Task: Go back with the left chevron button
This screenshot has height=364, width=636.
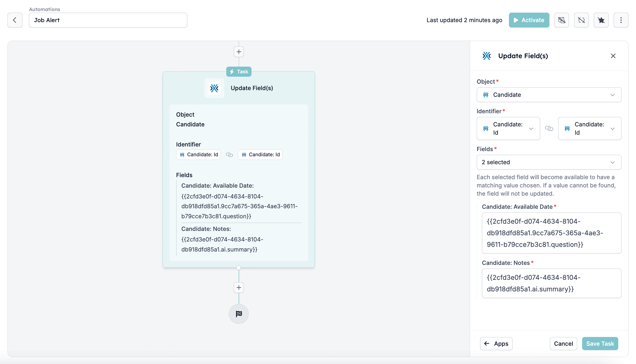Action: pos(15,20)
